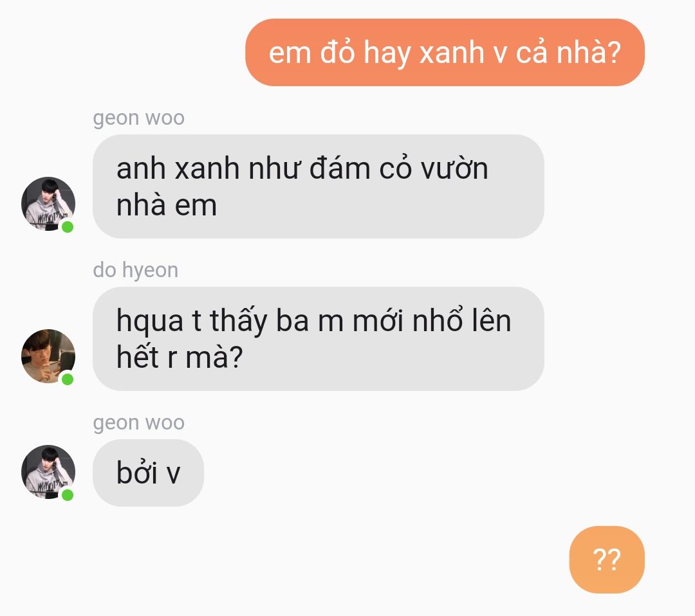Open geon woo's avatar beside first gray message
695x616 pixels.
[x=48, y=204]
